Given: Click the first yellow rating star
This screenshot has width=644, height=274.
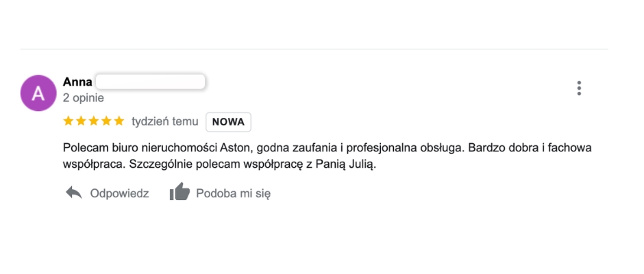Looking at the screenshot, I should click(69, 121).
